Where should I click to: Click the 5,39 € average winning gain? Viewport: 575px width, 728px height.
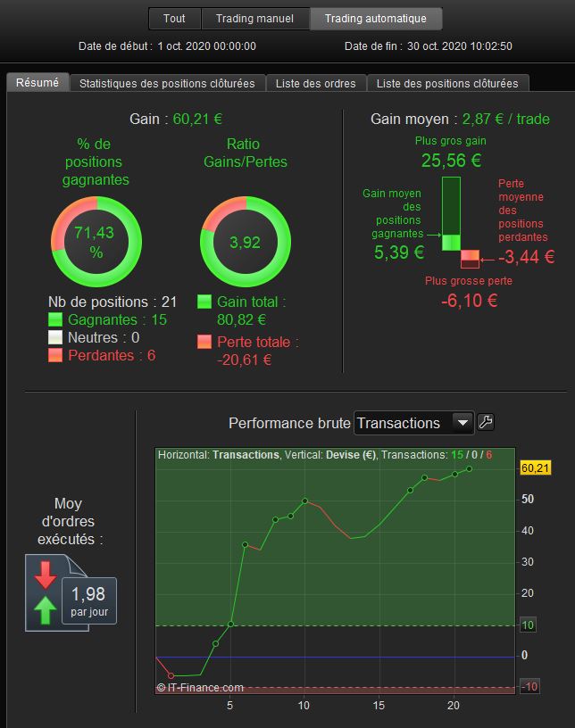399,252
